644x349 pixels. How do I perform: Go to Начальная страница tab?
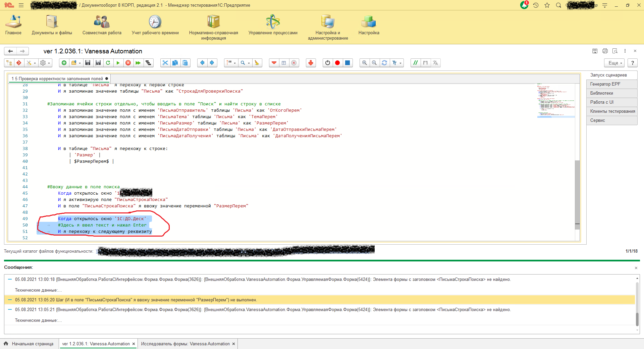click(29, 344)
